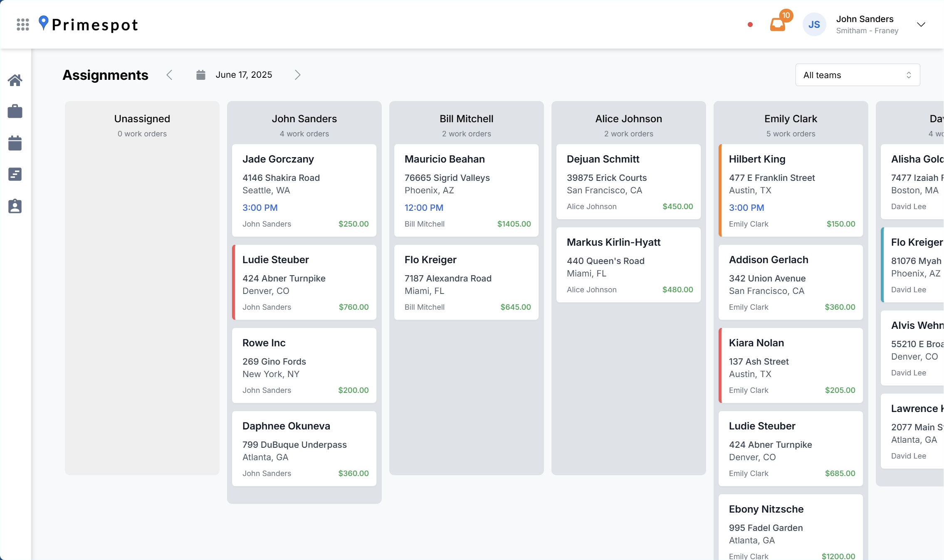944x560 pixels.
Task: Open the assignments clipboard sidebar icon
Action: [15, 206]
